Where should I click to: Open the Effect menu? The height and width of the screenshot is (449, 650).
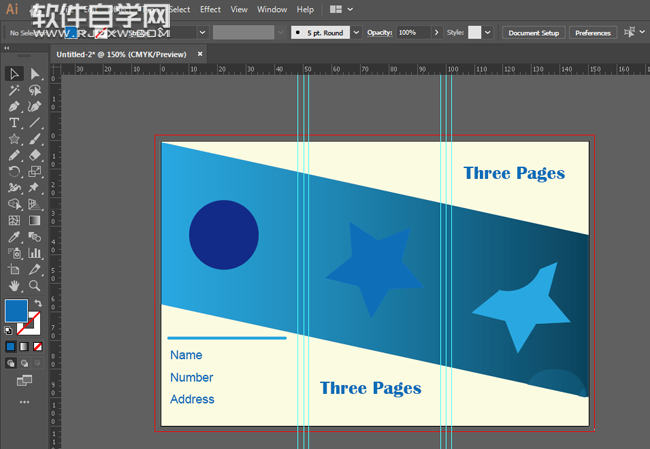[x=210, y=9]
